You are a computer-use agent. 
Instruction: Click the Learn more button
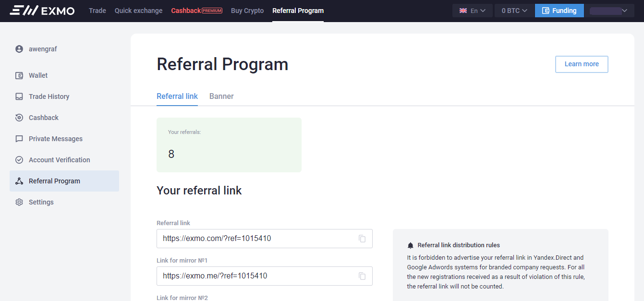[582, 64]
